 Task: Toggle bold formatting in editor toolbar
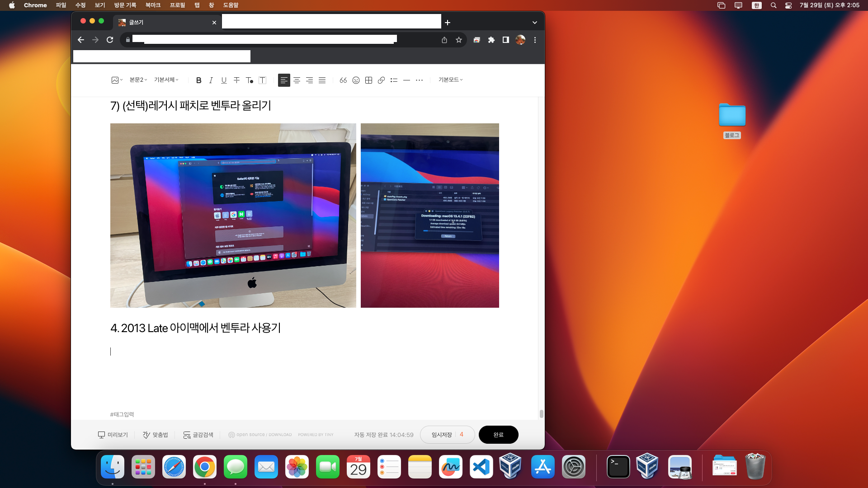[x=198, y=80]
